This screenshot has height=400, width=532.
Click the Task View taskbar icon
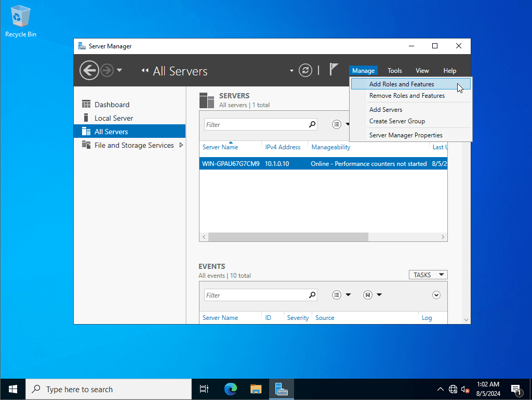[204, 389]
